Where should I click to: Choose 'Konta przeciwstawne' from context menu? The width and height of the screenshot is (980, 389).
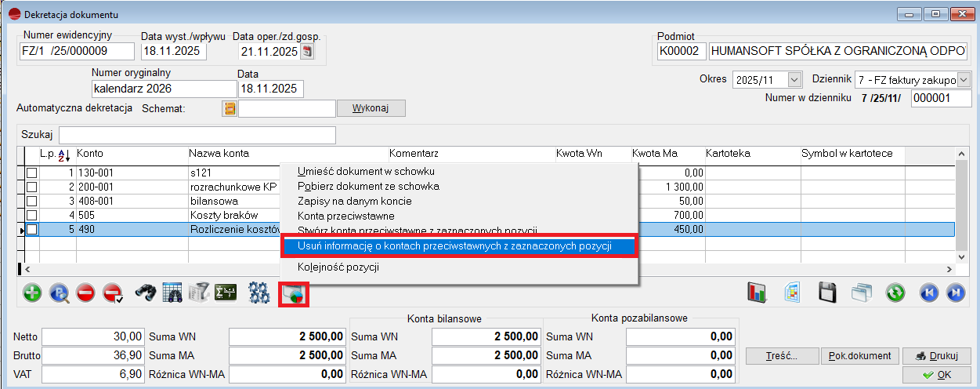[x=345, y=216]
